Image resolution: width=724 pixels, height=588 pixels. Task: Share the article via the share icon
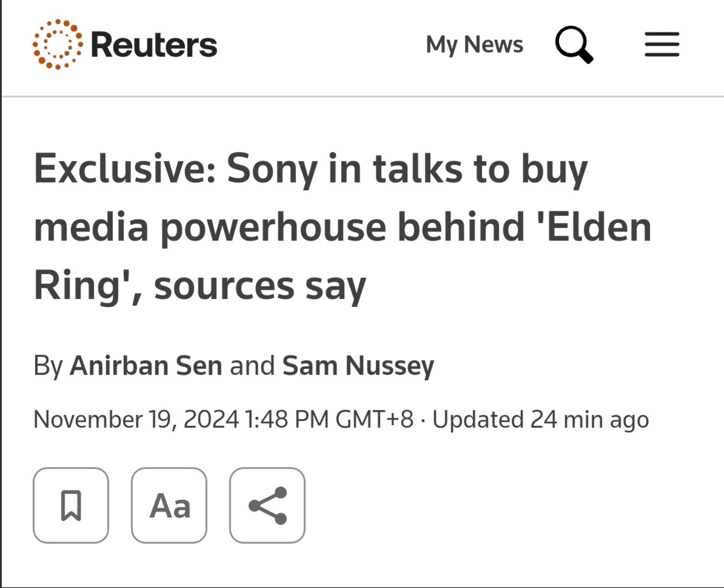(x=267, y=505)
